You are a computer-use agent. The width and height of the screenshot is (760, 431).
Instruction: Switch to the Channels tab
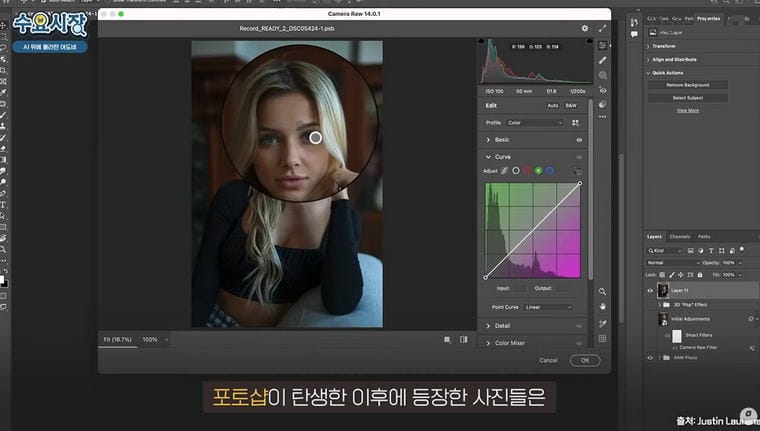pos(680,237)
